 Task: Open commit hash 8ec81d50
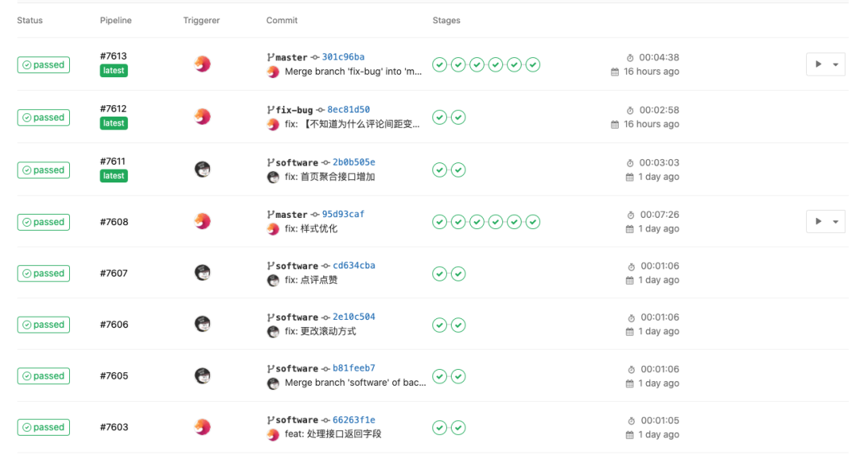click(x=348, y=109)
